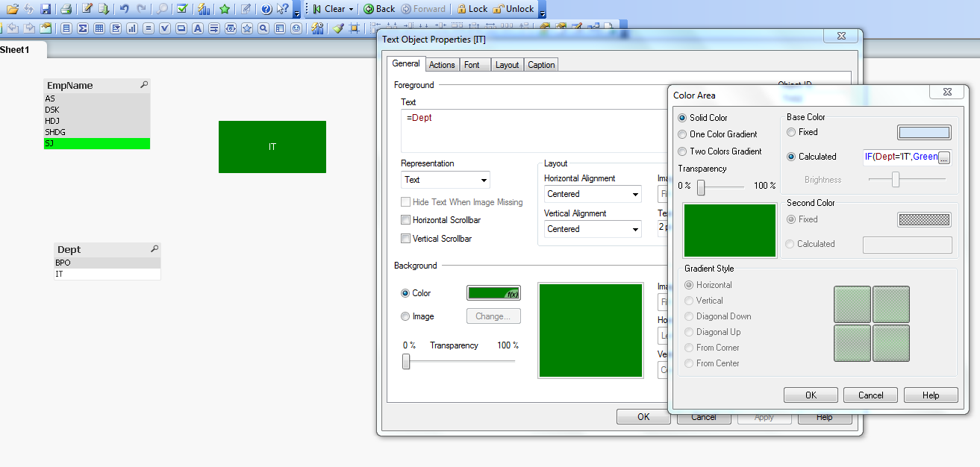Switch to the Font tab

[472, 65]
